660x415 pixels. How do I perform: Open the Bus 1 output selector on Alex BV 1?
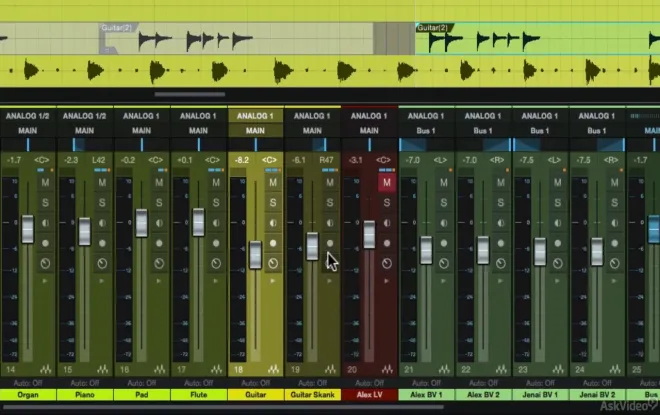tap(427, 131)
